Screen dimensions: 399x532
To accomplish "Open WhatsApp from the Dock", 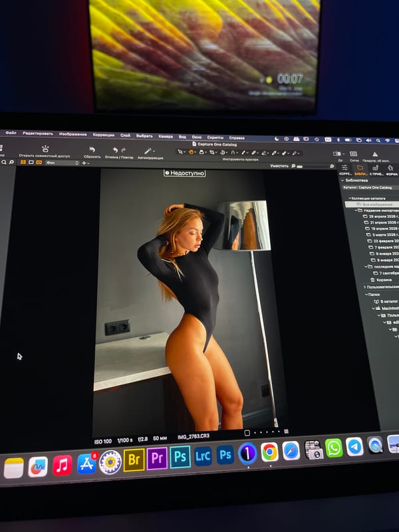I will pos(334,448).
